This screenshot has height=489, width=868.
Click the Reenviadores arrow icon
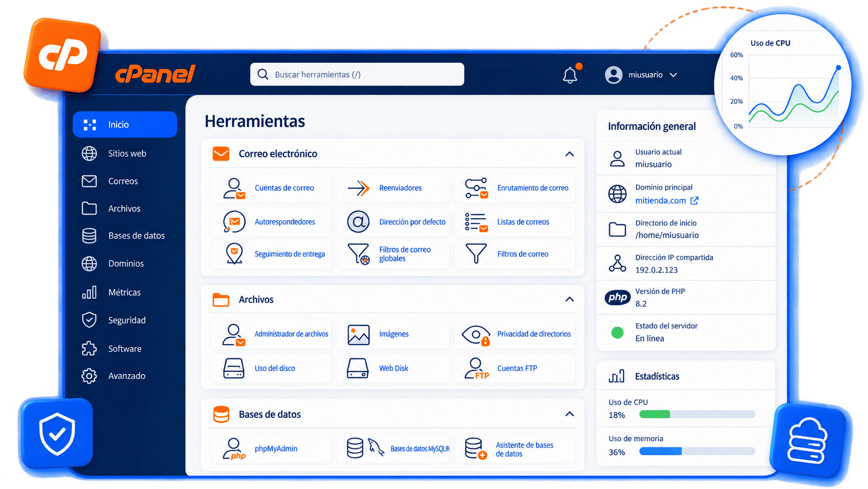tap(358, 188)
